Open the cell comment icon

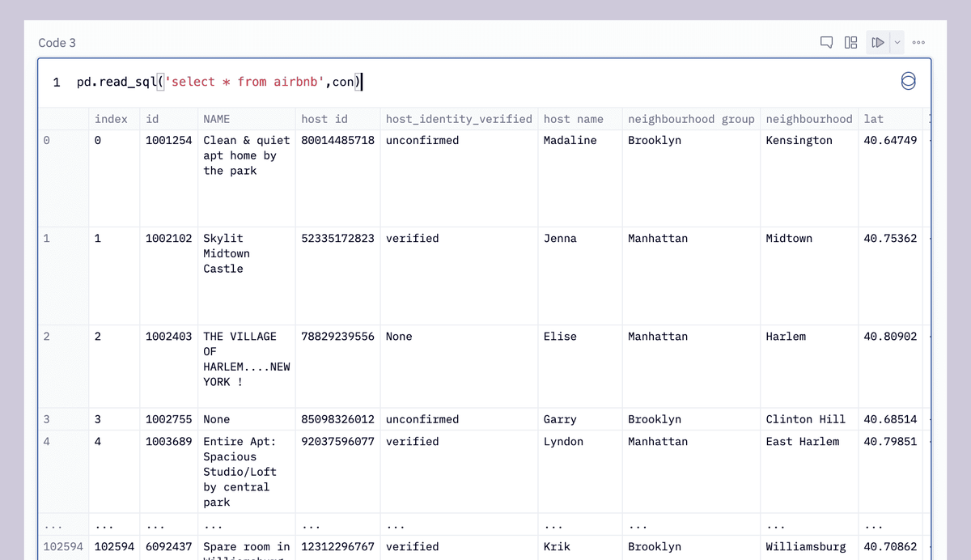(x=826, y=42)
